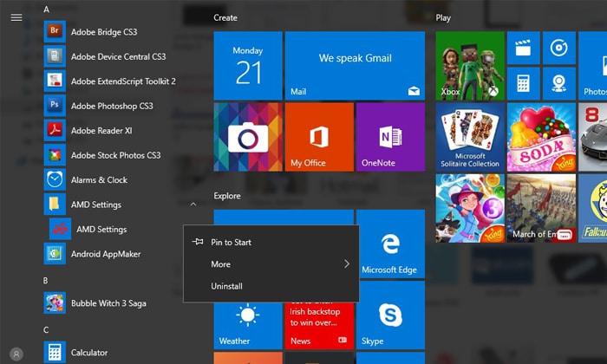607x364 pixels.
Task: Click the user account avatar icon
Action: 16,354
